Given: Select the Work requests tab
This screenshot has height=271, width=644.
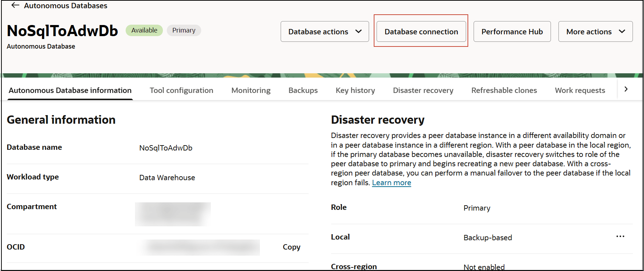Looking at the screenshot, I should tap(580, 90).
